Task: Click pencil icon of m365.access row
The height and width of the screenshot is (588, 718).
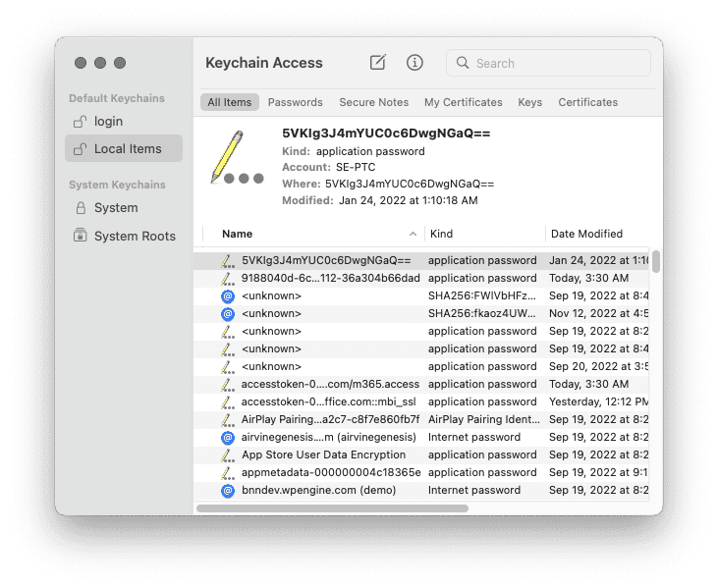Action: [x=228, y=385]
